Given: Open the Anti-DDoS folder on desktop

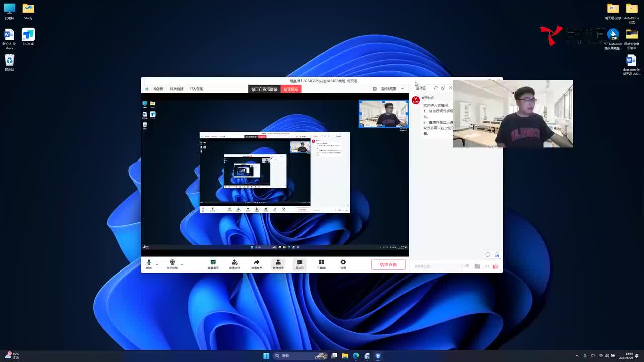Looking at the screenshot, I should pos(632,13).
